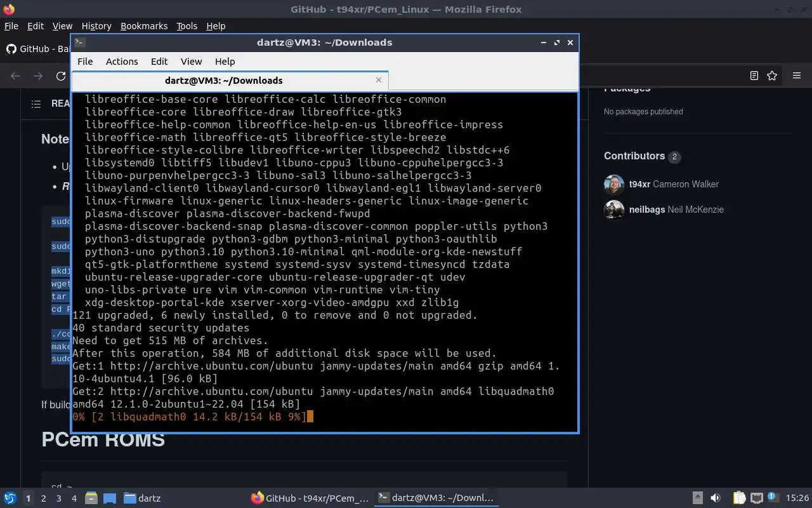Open Firefox History menu
This screenshot has height=508, width=812.
pos(96,26)
